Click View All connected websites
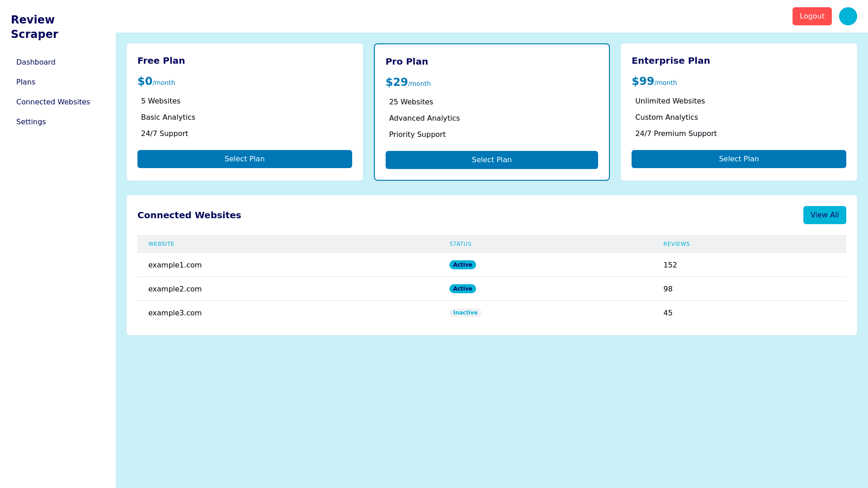The height and width of the screenshot is (488, 868). click(x=824, y=215)
